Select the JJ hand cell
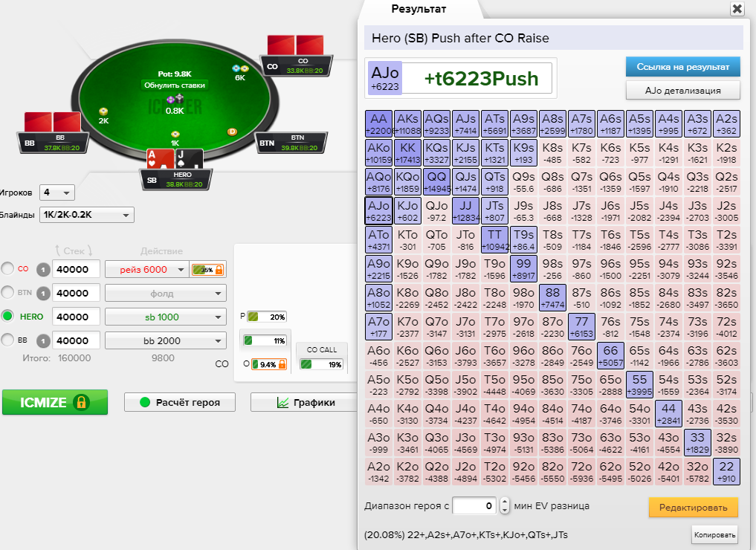 [x=466, y=210]
